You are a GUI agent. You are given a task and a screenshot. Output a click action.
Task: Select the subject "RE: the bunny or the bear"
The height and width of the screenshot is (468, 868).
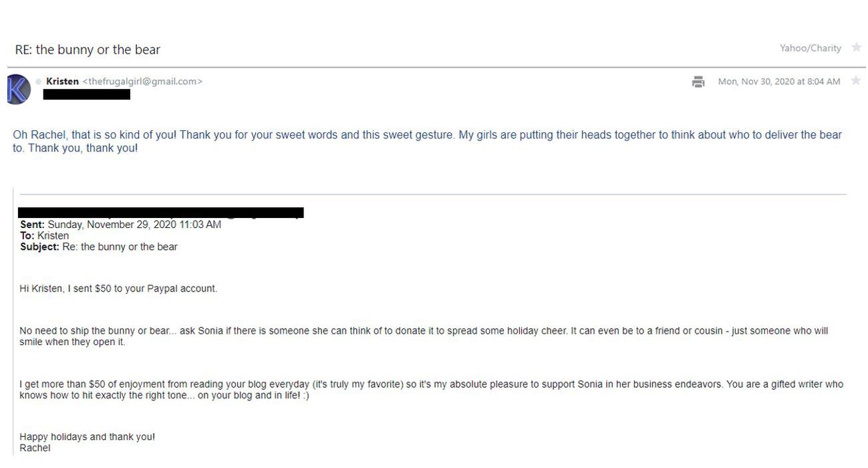coord(87,49)
